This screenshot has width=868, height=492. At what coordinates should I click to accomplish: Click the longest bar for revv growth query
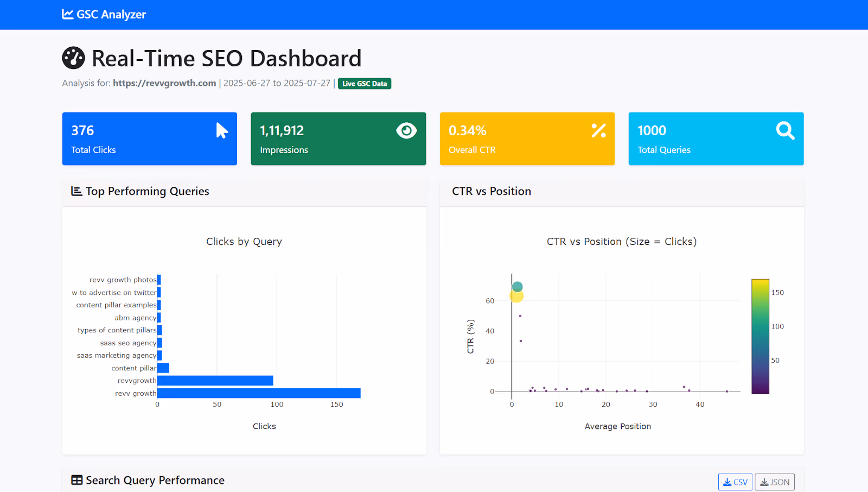[x=258, y=393]
